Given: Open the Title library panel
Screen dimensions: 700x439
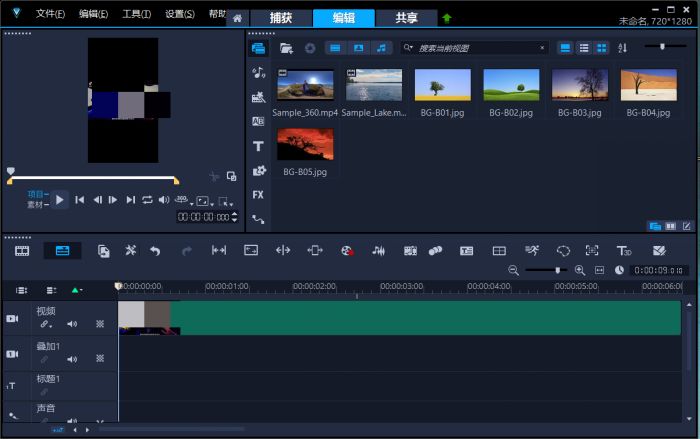Looking at the screenshot, I should coord(258,146).
